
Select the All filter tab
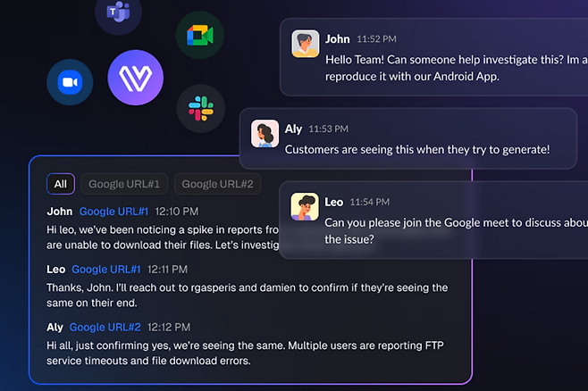61,184
